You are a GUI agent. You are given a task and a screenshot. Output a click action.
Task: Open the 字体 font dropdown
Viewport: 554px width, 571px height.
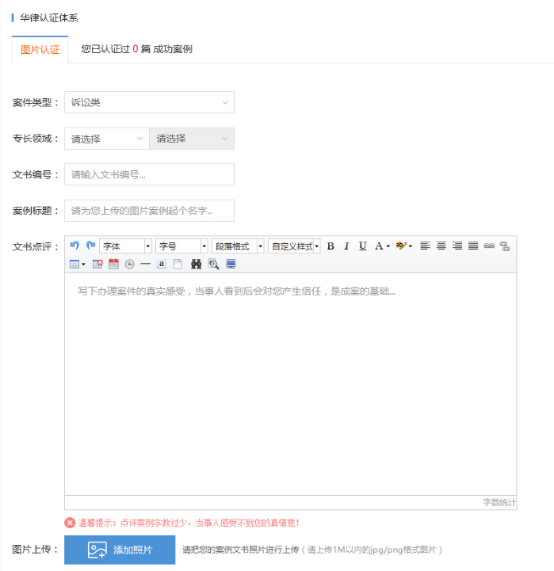click(x=126, y=246)
